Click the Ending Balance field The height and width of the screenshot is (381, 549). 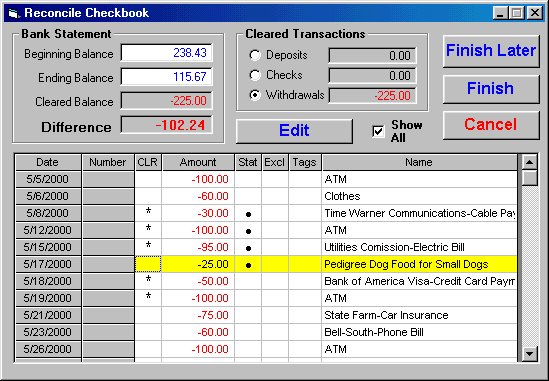tap(166, 77)
